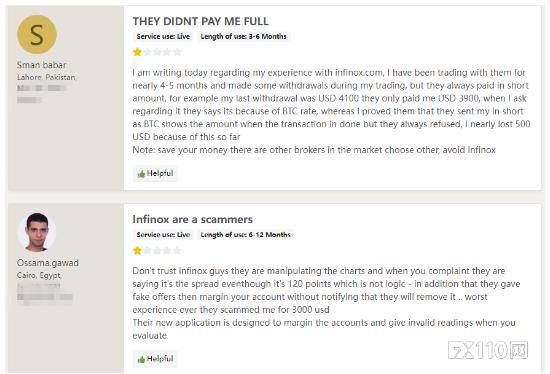Select the fifth empty star on Infinox scammers review
550x374 pixels.
click(177, 250)
